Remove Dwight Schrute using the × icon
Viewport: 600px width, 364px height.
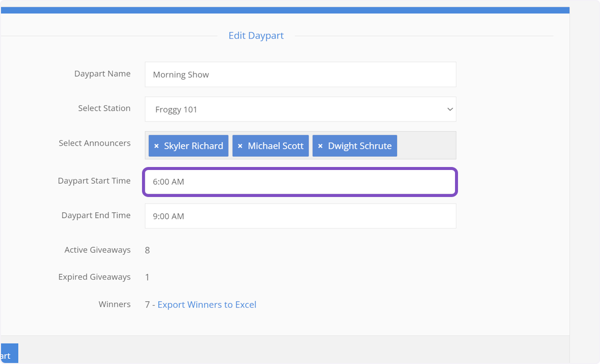pyautogui.click(x=320, y=146)
